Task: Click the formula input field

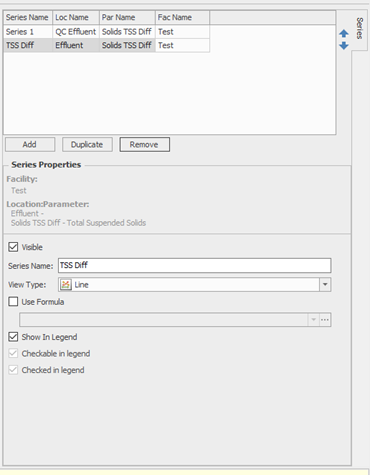Action: pos(164,320)
